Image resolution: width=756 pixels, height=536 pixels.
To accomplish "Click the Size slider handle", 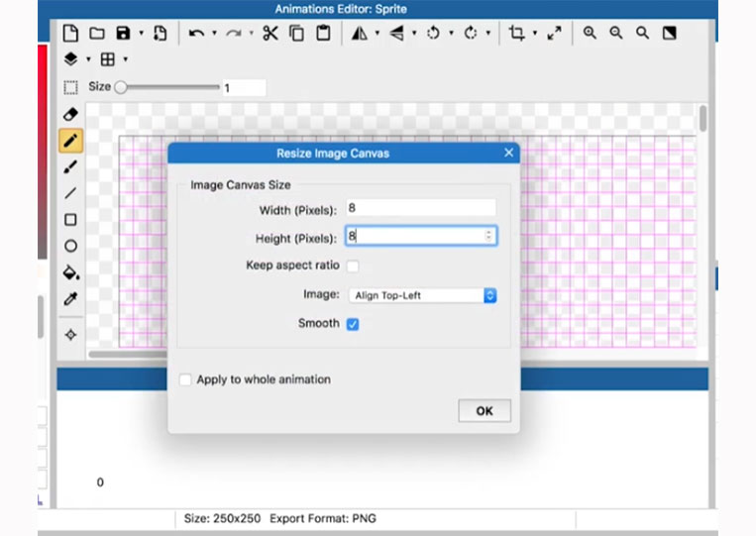I will [121, 87].
